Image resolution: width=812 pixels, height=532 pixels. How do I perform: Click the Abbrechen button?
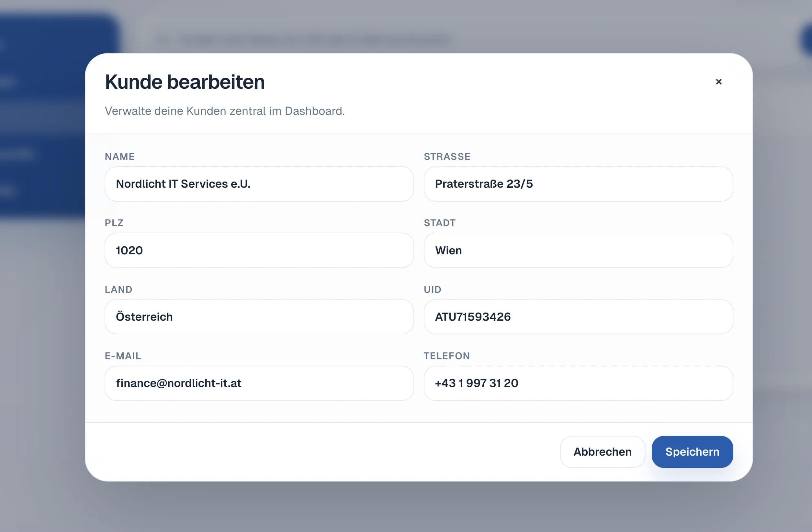(x=603, y=451)
